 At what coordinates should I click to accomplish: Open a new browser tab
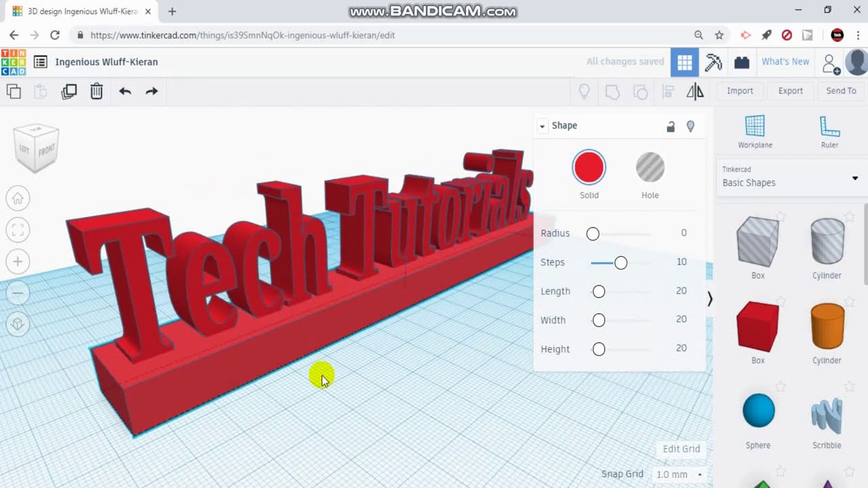coord(172,12)
